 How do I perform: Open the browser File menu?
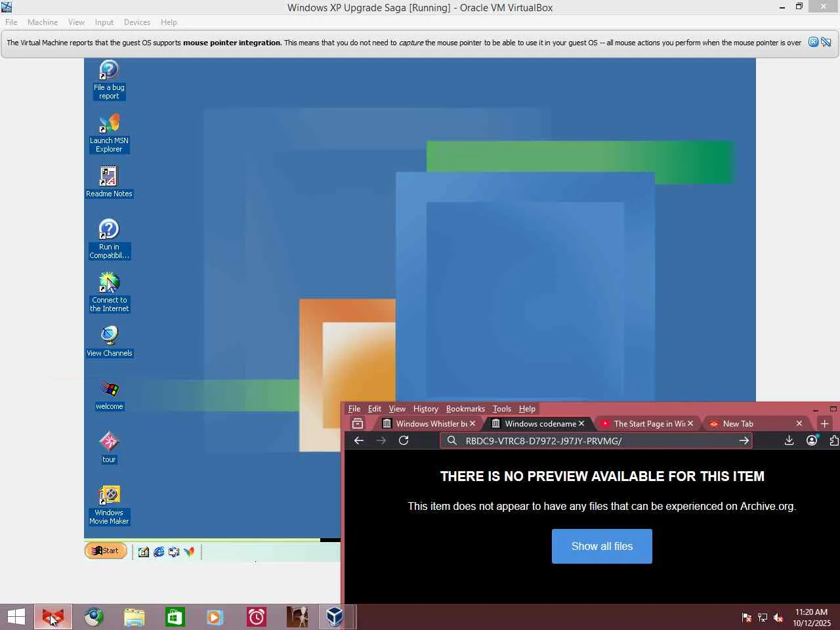[x=354, y=409]
